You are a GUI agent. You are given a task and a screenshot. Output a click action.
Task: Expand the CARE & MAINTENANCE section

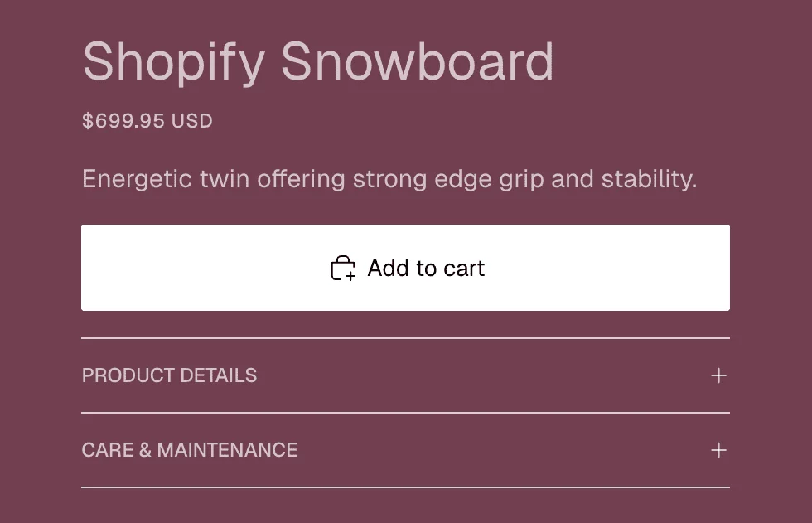pyautogui.click(x=405, y=450)
